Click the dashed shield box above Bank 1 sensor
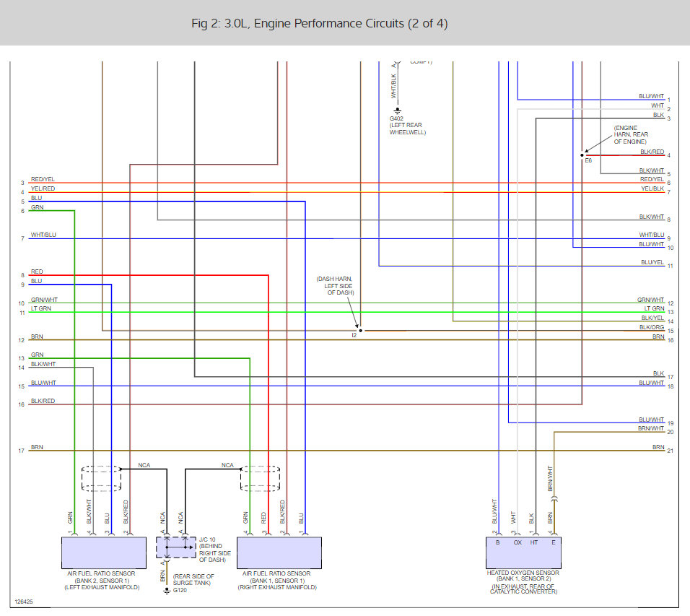The height and width of the screenshot is (616, 690). pyautogui.click(x=260, y=479)
